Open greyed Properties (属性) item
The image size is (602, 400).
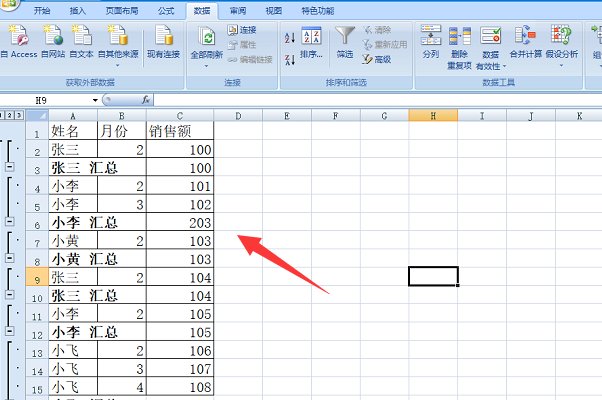242,45
